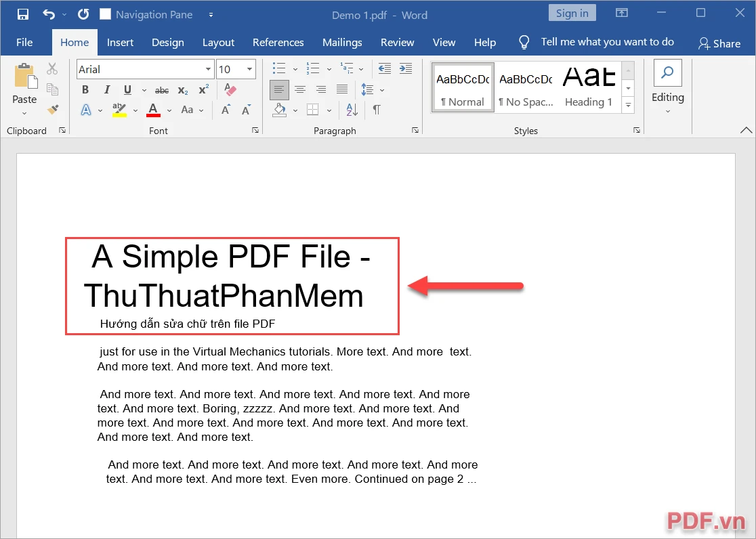
Task: Click Increase Font Size icon
Action: tap(226, 110)
